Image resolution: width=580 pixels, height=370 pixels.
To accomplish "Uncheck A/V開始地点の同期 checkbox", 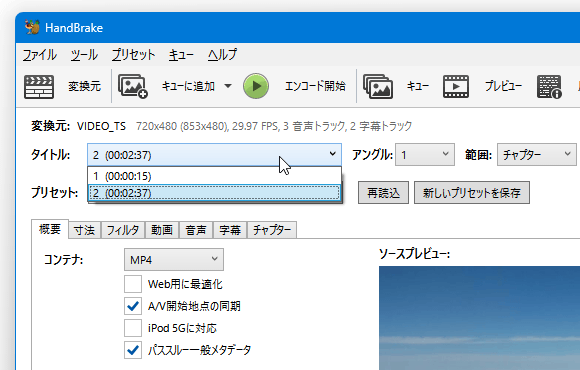I will pos(133,306).
